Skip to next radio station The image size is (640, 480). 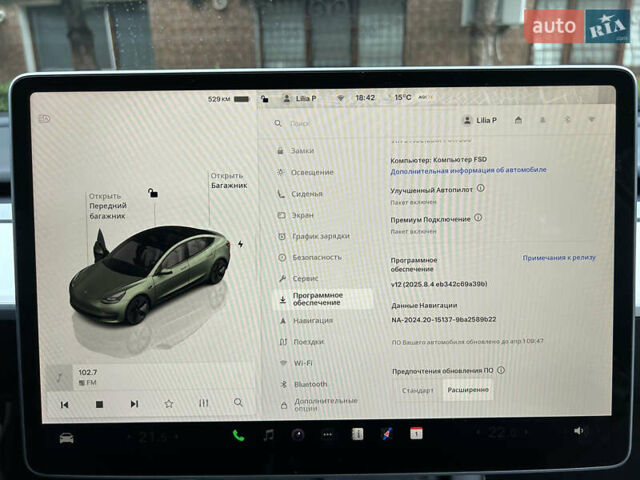pos(134,404)
